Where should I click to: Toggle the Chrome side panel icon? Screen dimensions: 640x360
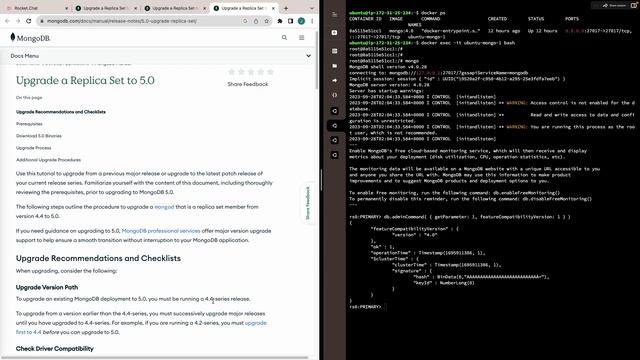pos(291,21)
